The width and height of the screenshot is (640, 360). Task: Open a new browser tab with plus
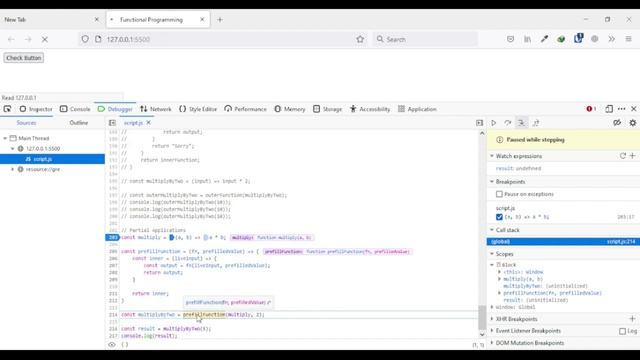point(220,20)
